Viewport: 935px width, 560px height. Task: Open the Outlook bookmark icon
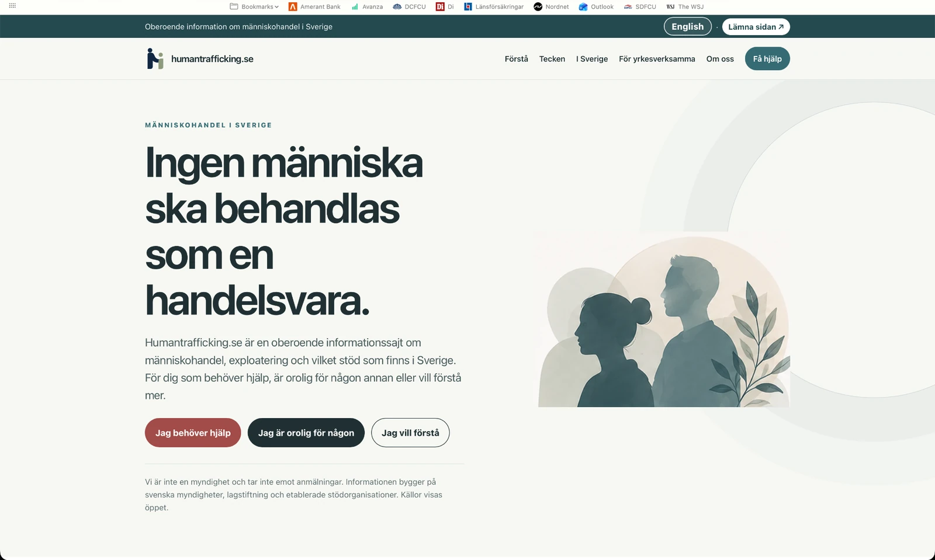583,6
